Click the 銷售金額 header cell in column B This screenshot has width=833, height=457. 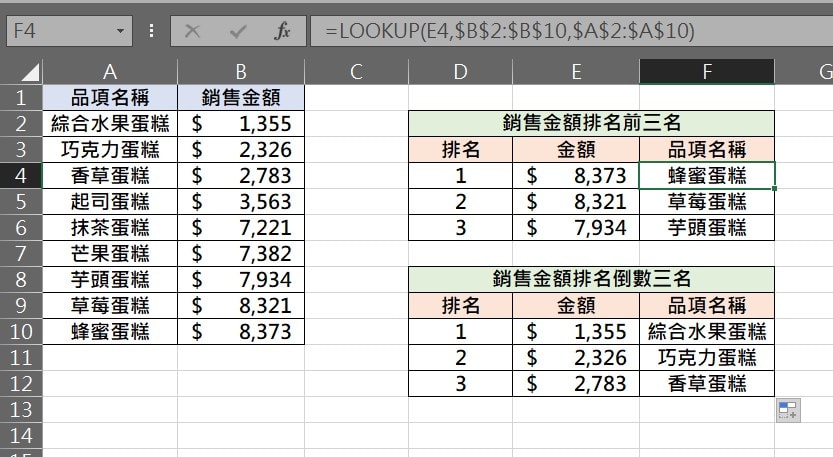click(241, 98)
